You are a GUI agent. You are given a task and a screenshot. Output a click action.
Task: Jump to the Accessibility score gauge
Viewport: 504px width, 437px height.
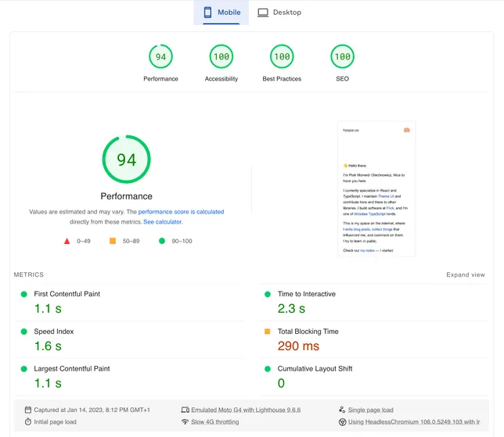(x=221, y=57)
